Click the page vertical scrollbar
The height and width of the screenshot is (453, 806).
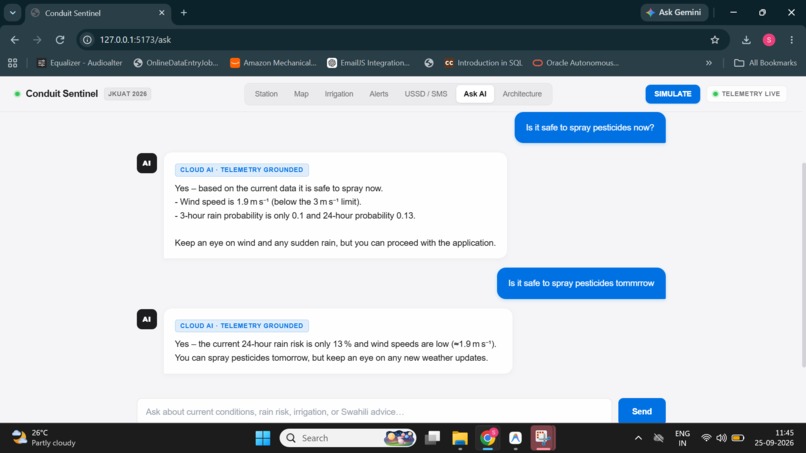[803, 264]
